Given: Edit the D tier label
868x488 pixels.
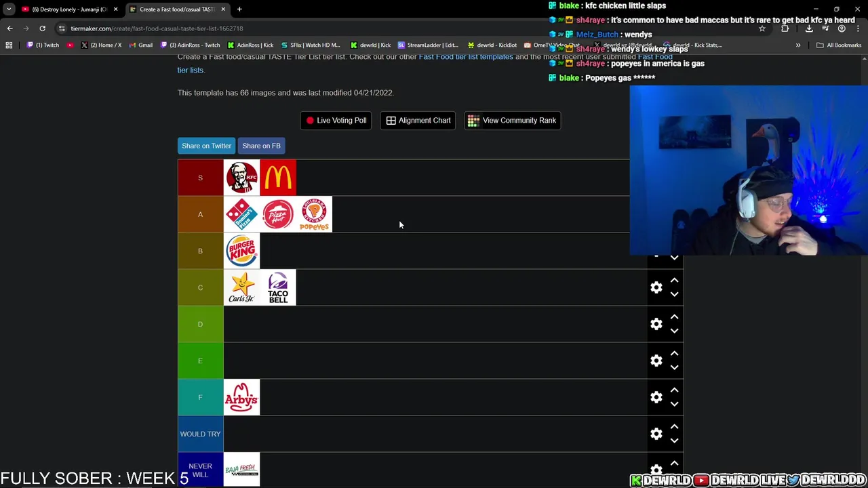Looking at the screenshot, I should pyautogui.click(x=200, y=324).
